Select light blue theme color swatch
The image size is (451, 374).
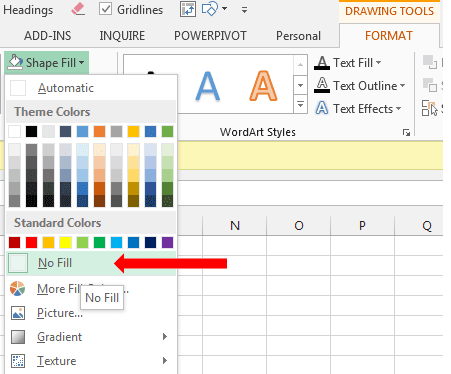click(x=82, y=131)
